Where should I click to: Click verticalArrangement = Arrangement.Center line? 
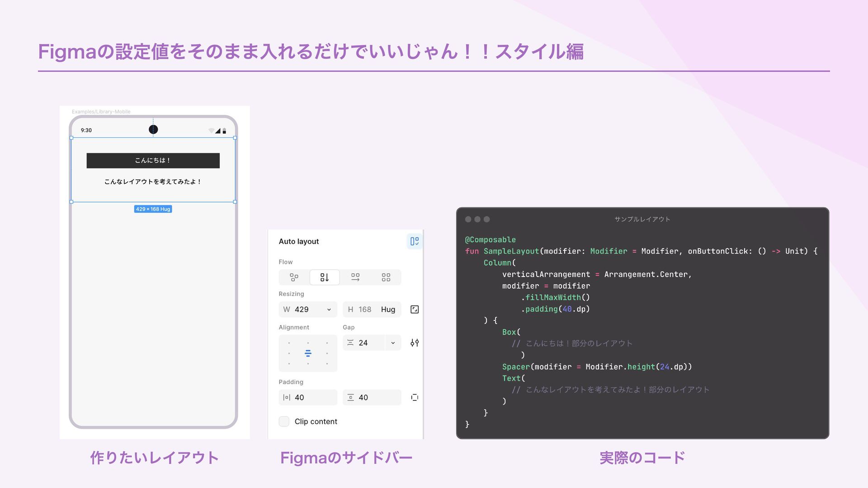(597, 274)
